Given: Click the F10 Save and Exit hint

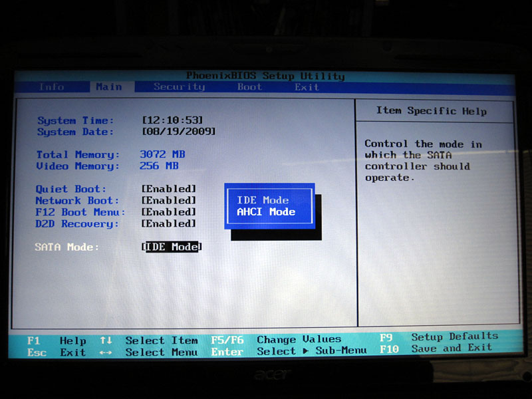Looking at the screenshot, I should 436,348.
